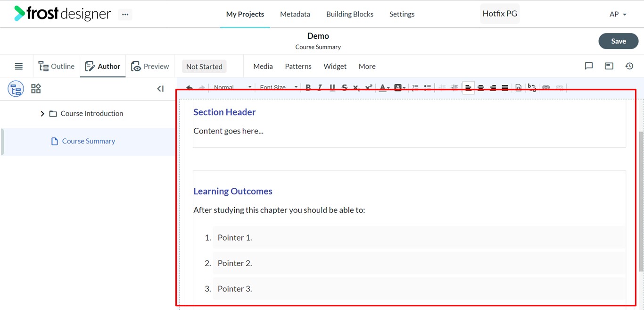Screen dimensions: 644x310
Task: Open version history clock icon
Action: 629,66
